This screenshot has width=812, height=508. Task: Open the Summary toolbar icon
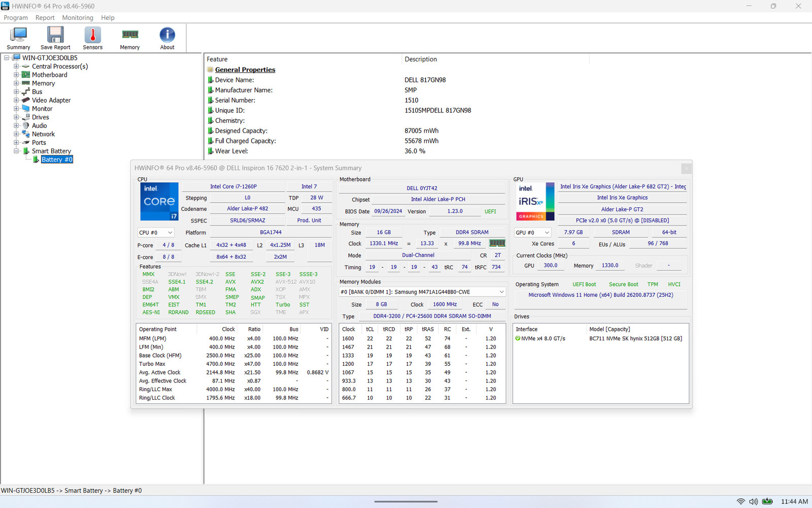coord(18,35)
